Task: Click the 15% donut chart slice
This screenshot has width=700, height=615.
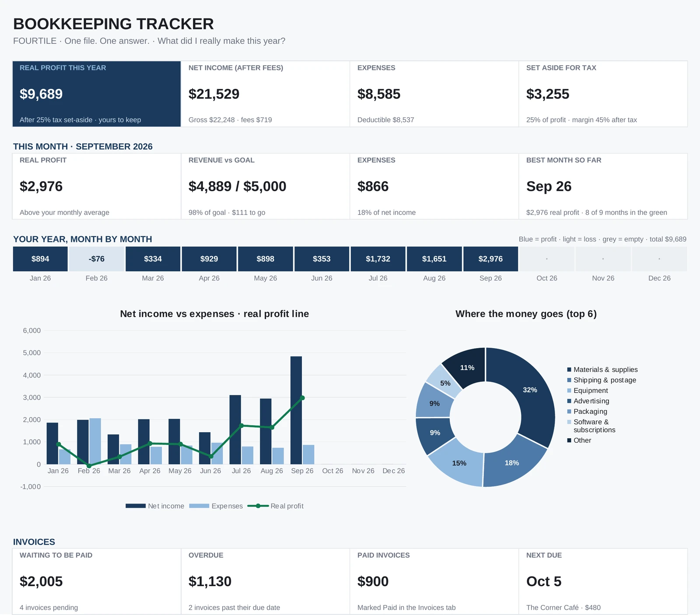Action: pyautogui.click(x=458, y=462)
